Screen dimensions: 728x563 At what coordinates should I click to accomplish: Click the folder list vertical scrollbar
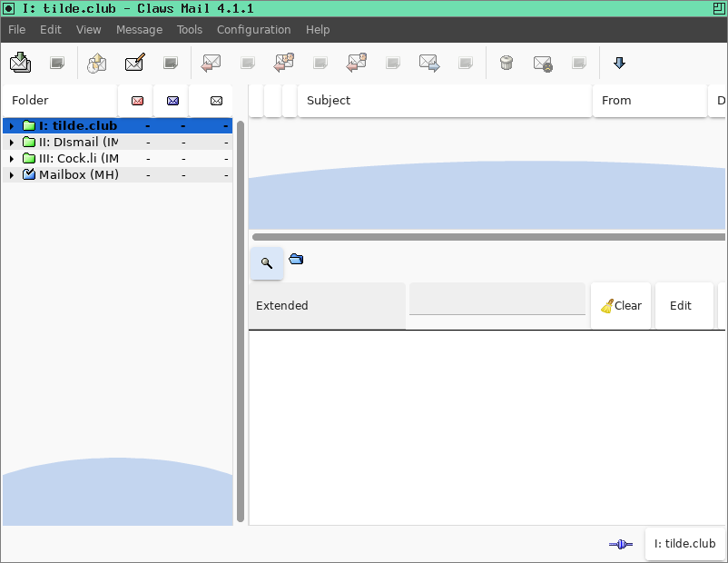click(x=241, y=321)
